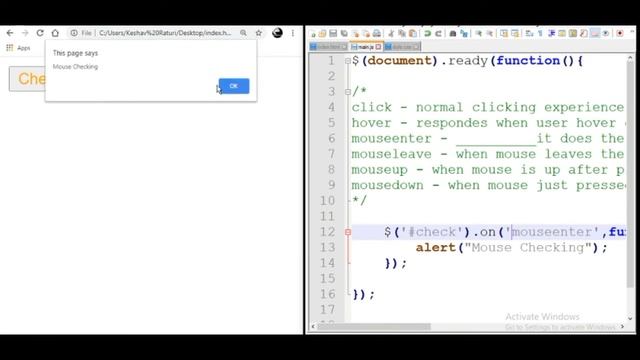Toggle synchronized vertical scrolling icon
640x360 pixels.
pos(504,33)
